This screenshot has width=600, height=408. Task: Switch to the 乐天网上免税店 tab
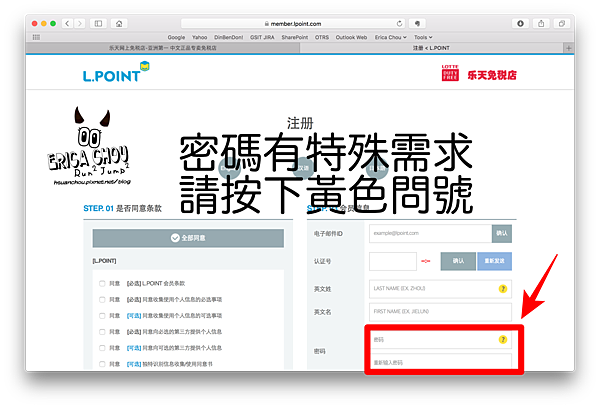[x=163, y=48]
